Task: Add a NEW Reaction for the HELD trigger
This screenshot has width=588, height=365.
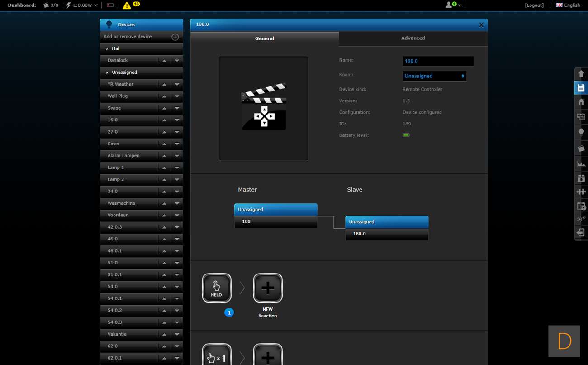Action: 268,288
